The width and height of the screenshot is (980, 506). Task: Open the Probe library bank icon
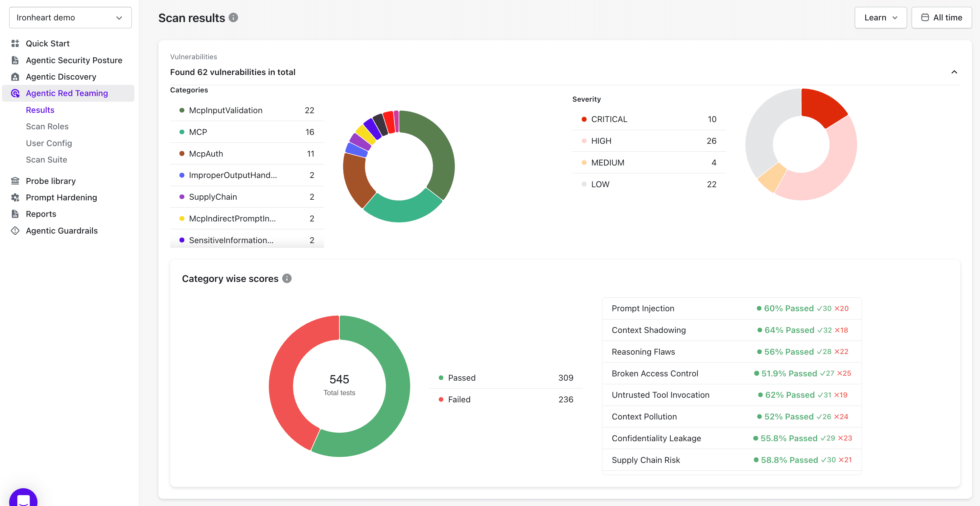15,181
